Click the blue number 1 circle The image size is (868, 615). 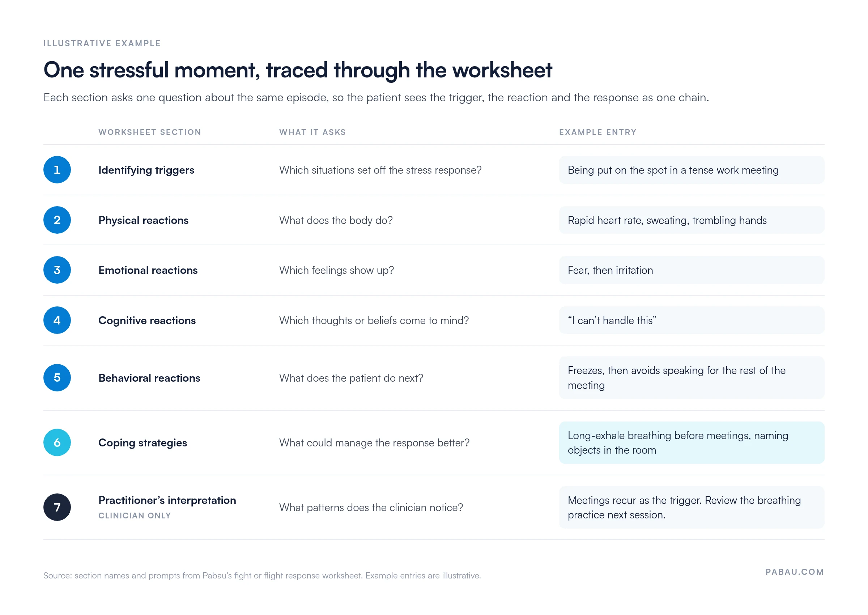click(57, 170)
